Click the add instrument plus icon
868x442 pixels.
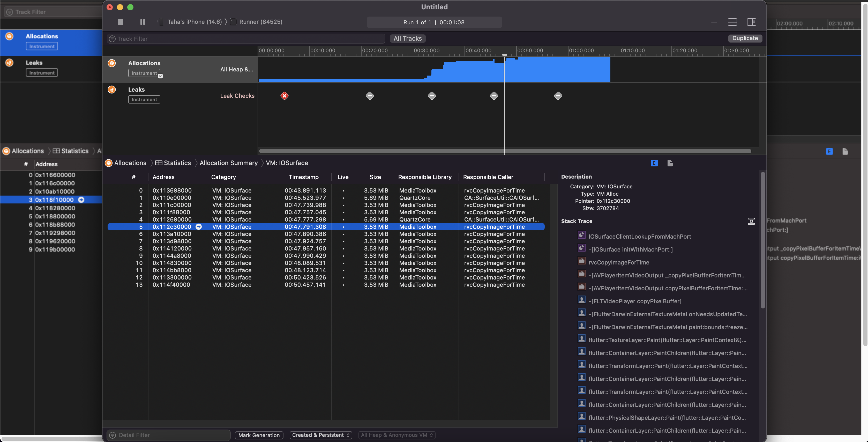pyautogui.click(x=714, y=22)
